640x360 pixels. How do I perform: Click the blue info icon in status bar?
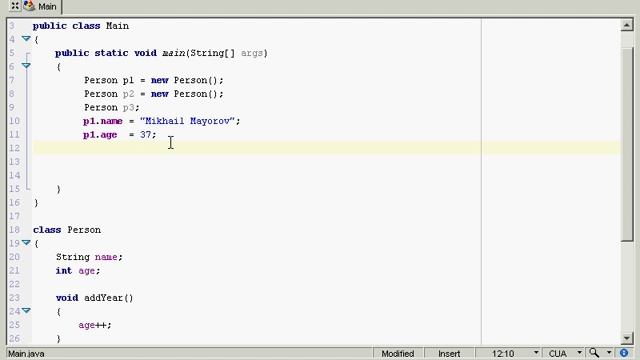pos(624,353)
